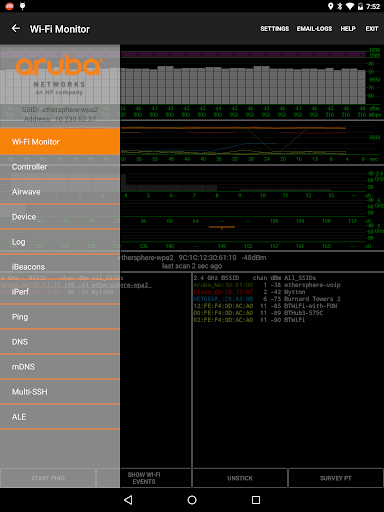Tap the back arrow in header
Screen dimensions: 384x512
16,29
